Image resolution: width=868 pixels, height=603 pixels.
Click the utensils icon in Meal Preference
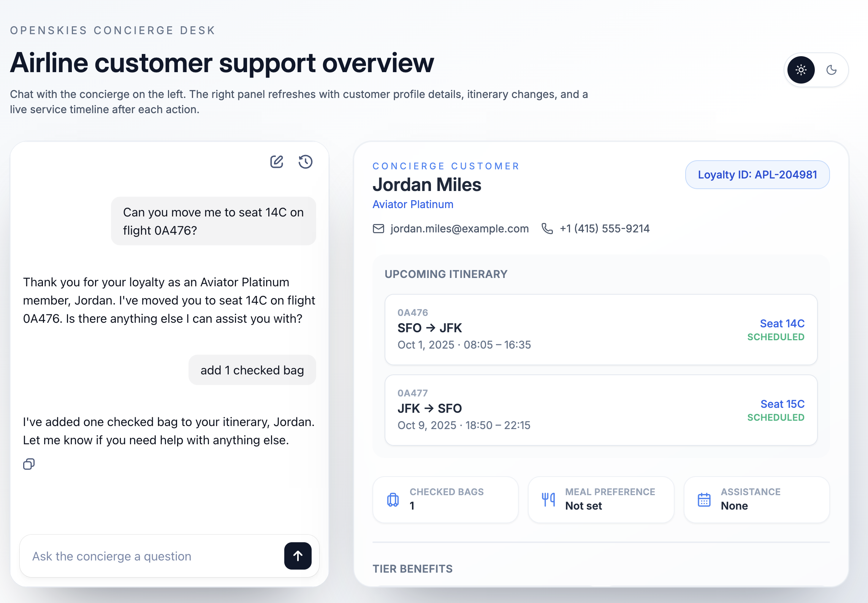click(x=548, y=500)
